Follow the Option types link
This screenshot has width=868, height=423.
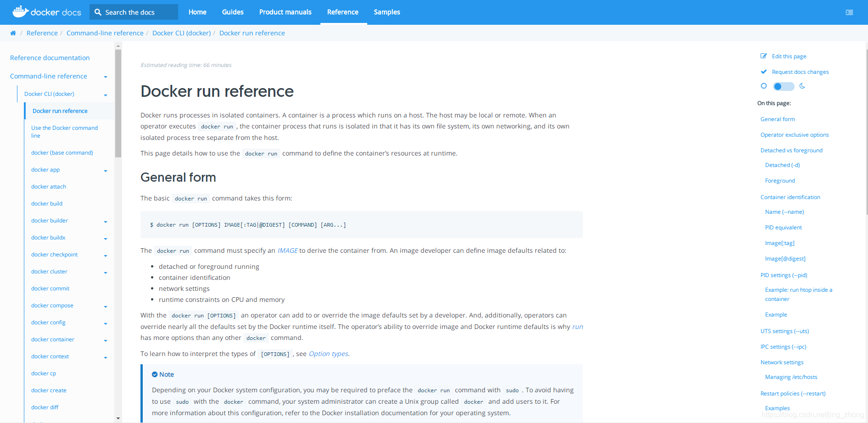tap(329, 354)
